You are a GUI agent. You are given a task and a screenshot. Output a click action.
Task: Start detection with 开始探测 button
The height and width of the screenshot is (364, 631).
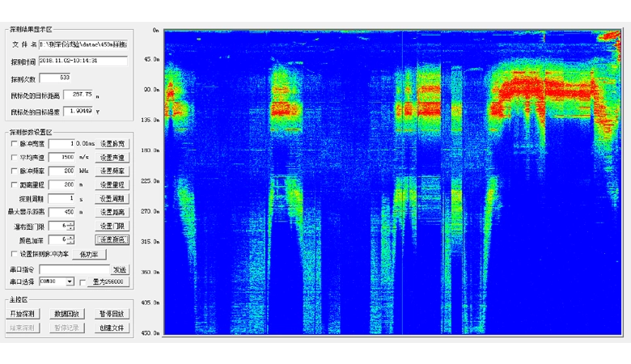point(23,314)
